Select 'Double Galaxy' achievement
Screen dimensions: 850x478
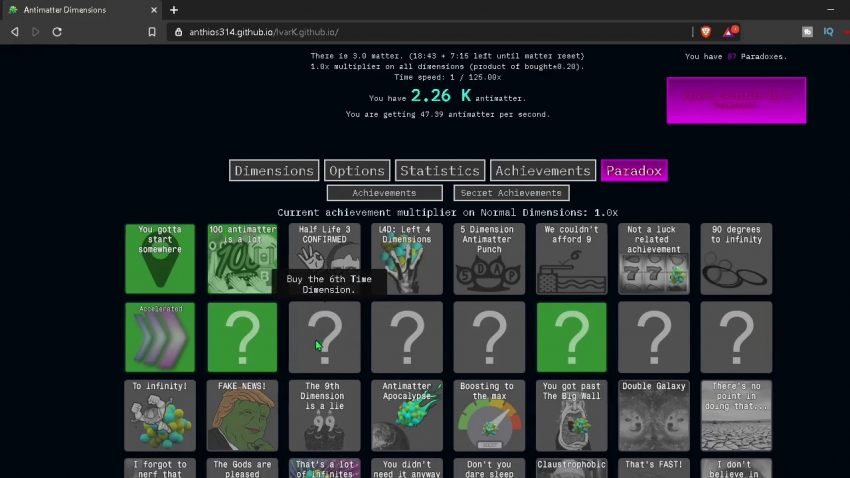[654, 416]
